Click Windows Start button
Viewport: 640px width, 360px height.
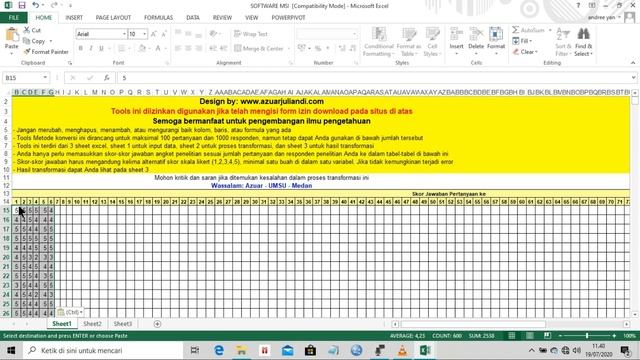tap(11, 350)
